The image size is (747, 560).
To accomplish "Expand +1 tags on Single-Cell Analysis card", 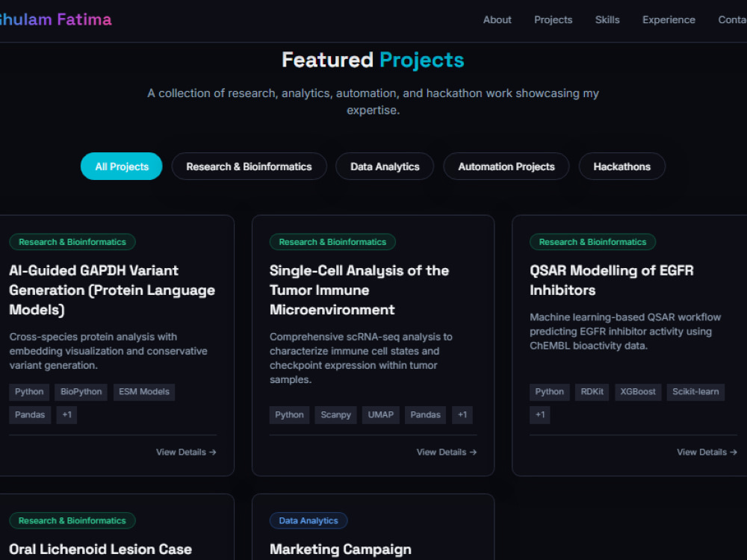I will pos(462,414).
